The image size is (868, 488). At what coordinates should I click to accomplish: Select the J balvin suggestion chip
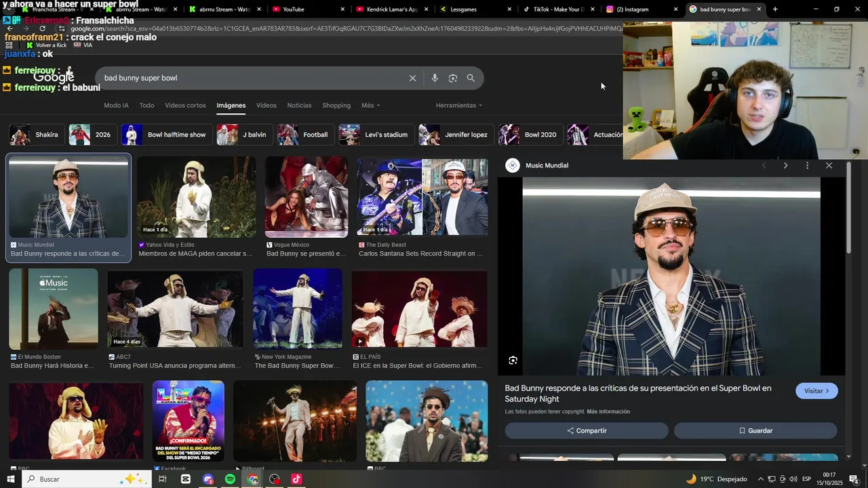[244, 135]
